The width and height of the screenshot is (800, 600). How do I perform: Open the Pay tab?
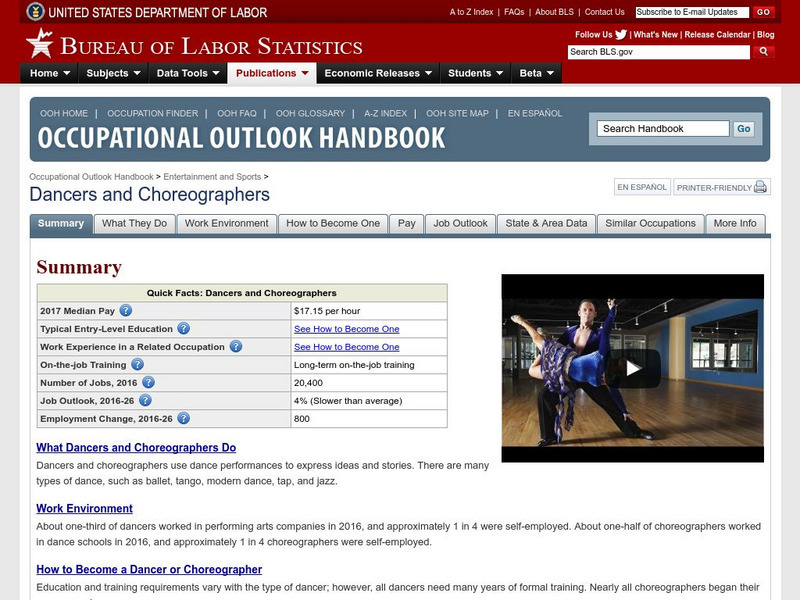[407, 223]
